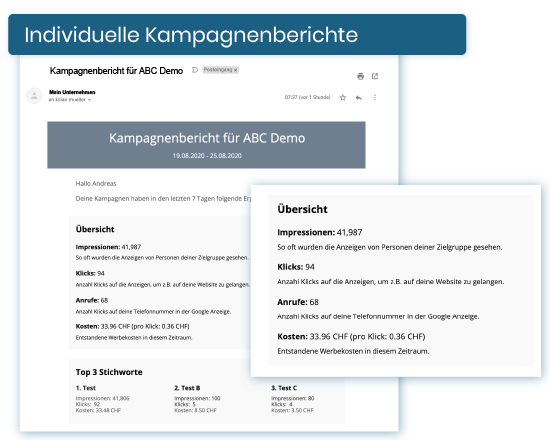Toggle the importance marker beside the subject
This screenshot has width=550, height=440.
tap(195, 70)
